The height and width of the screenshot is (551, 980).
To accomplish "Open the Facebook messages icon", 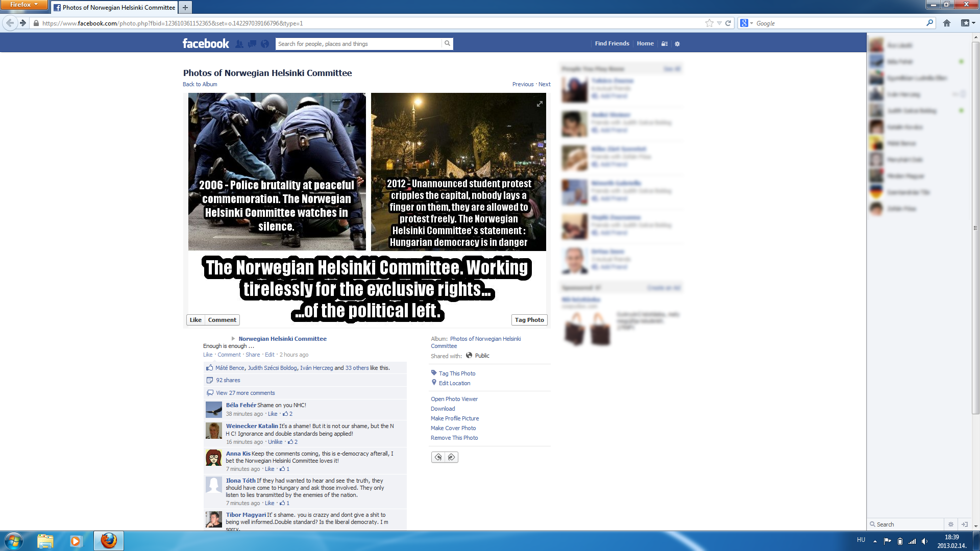I will tap(252, 44).
